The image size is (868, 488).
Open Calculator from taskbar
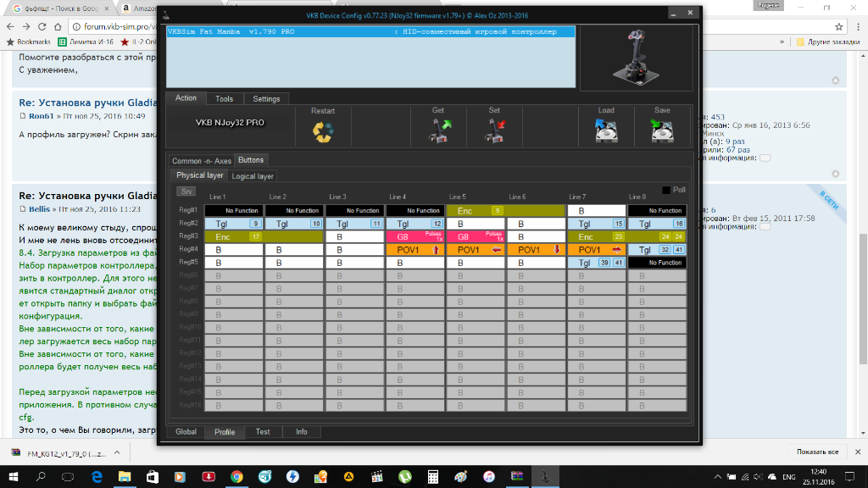433,476
